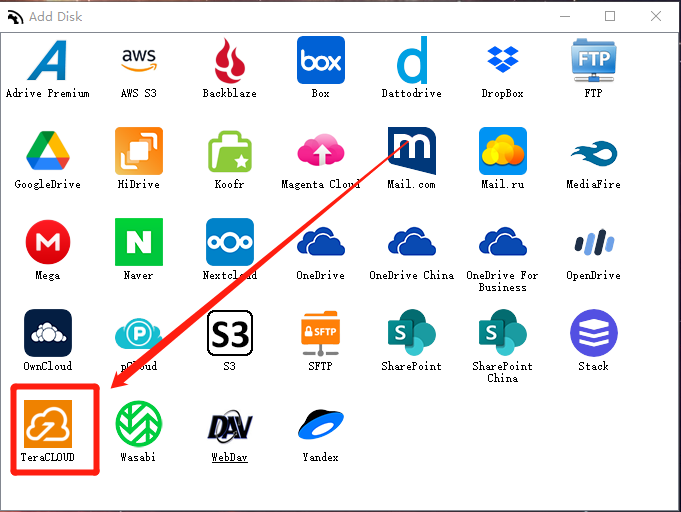Pick the HiDrive orange icon
681x512 pixels.
coord(139,151)
